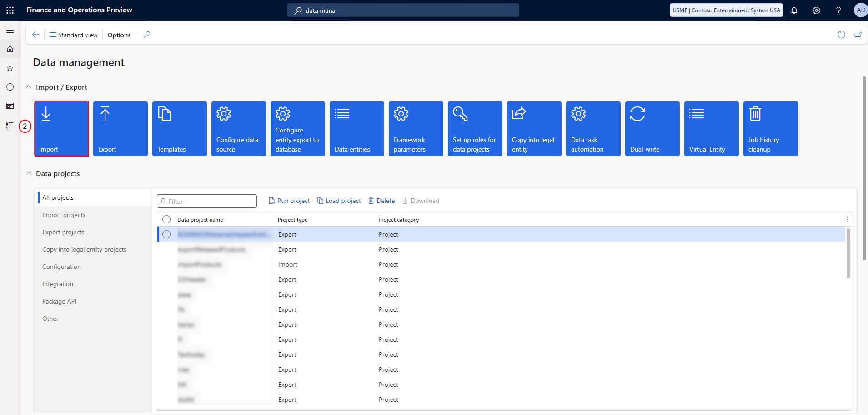Screen dimensions: 868x415
Task: Click the back arrow button
Action: (x=35, y=35)
